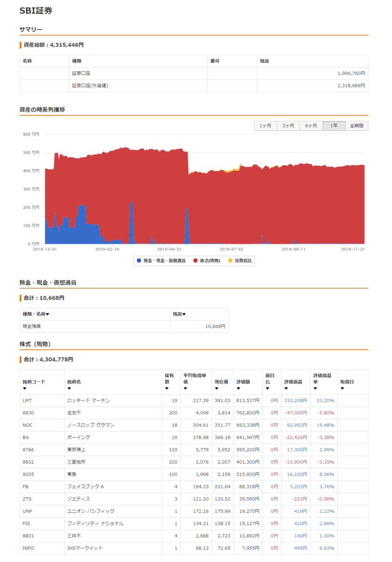Sort stocks by 前日比 arrow
This screenshot has height=562, width=392.
coord(267,388)
